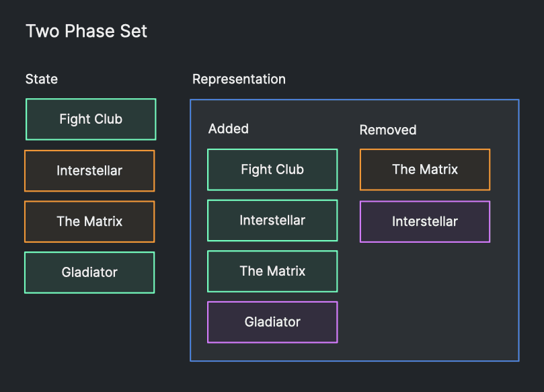The image size is (544, 392).
Task: Click orange Interstellar box under State
Action: [x=89, y=171]
